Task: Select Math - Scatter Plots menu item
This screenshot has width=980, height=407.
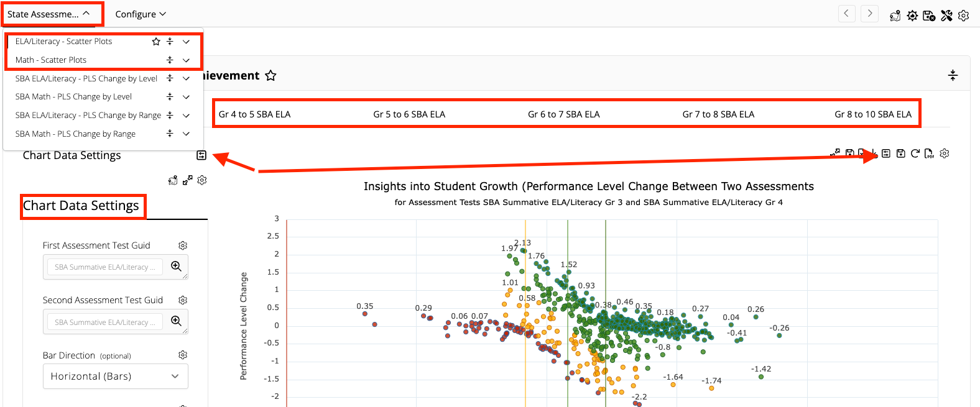Action: 51,60
